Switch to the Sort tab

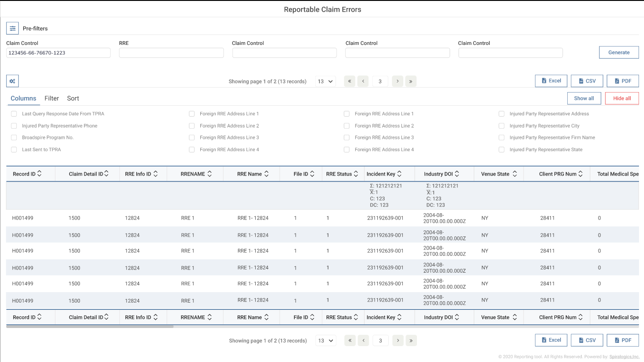[x=73, y=98]
